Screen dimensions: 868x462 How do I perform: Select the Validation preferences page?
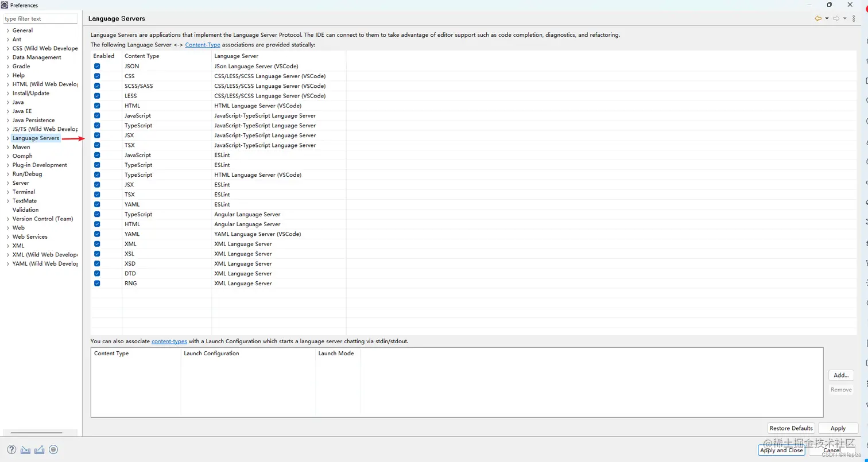pos(26,209)
